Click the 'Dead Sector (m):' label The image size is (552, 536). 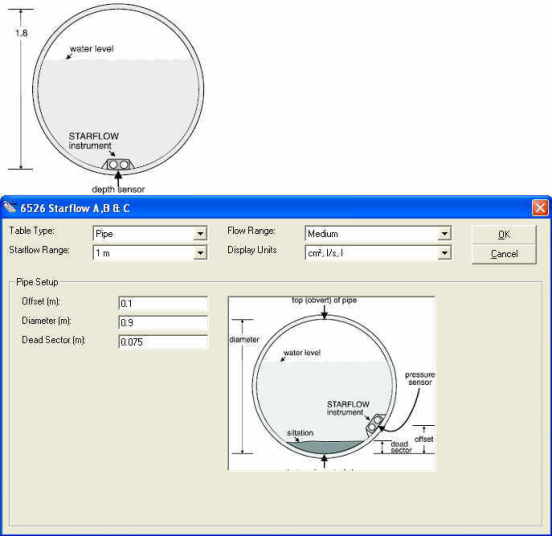[54, 340]
